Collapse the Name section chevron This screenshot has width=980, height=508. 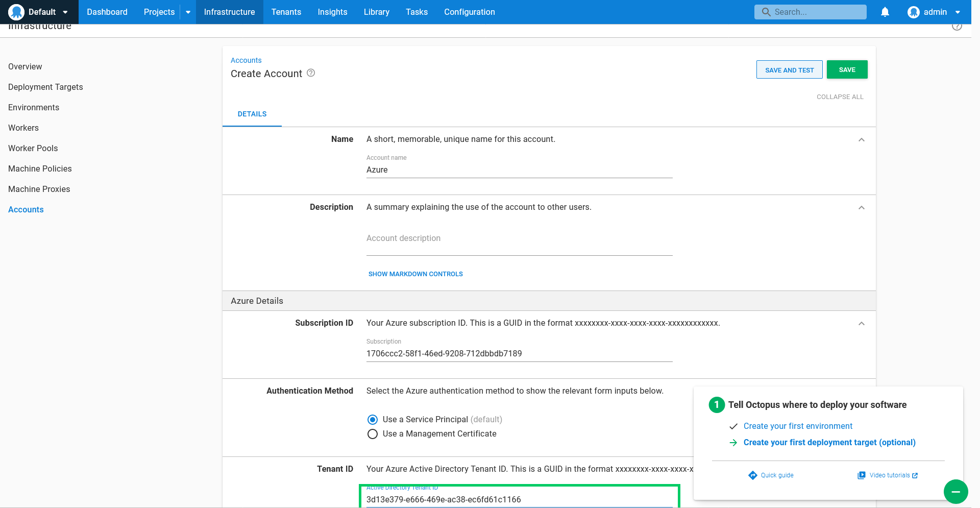(862, 139)
